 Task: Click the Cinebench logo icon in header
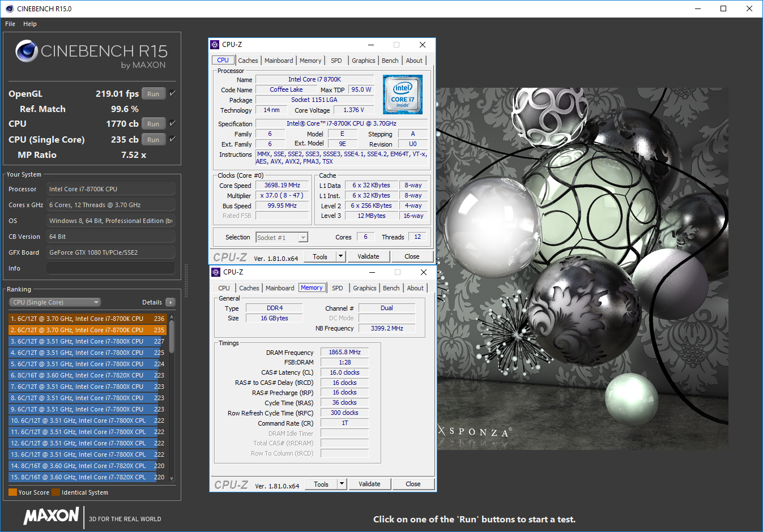point(26,51)
